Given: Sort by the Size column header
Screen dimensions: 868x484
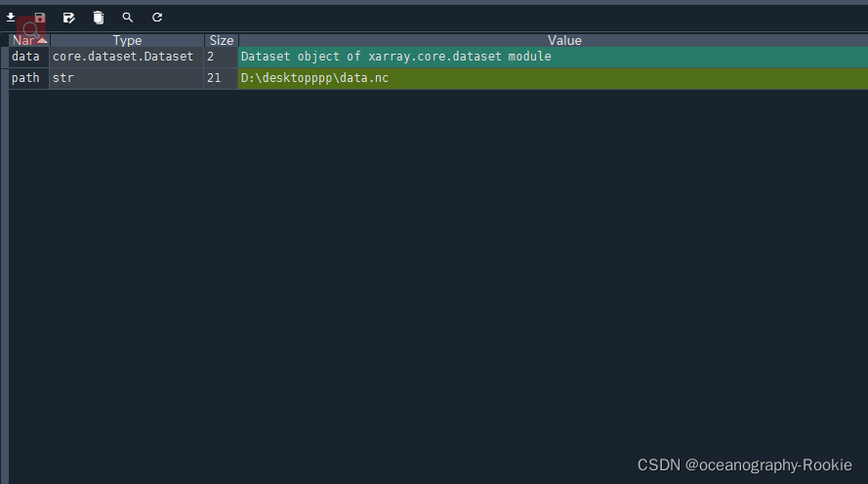Looking at the screenshot, I should tap(221, 40).
